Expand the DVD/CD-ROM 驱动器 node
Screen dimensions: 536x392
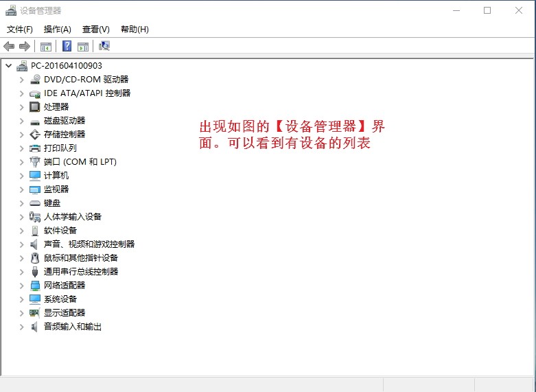21,80
